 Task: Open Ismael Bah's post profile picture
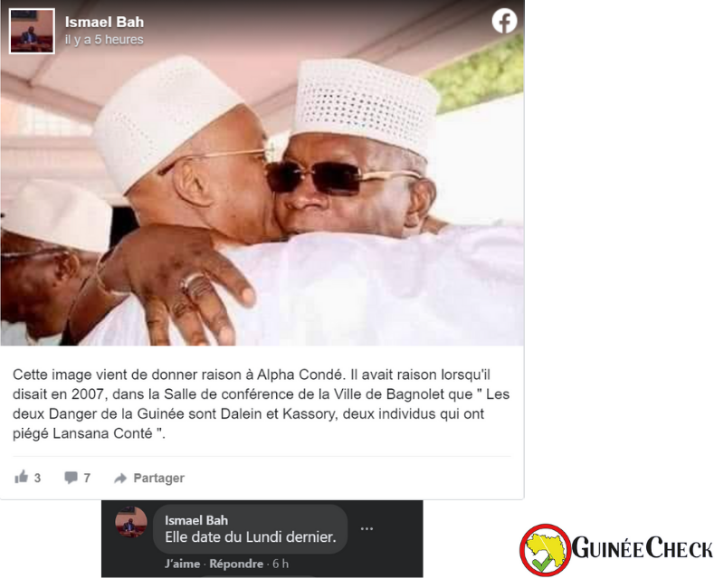click(x=32, y=32)
